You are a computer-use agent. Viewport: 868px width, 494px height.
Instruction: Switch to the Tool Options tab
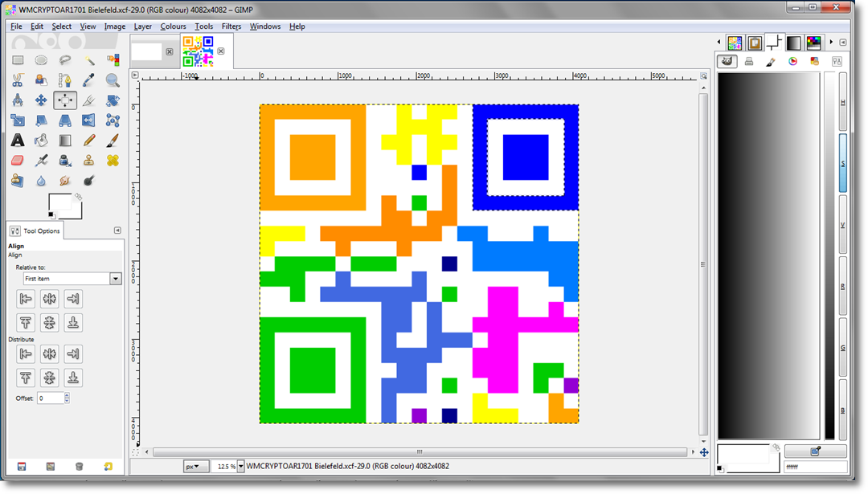(35, 231)
